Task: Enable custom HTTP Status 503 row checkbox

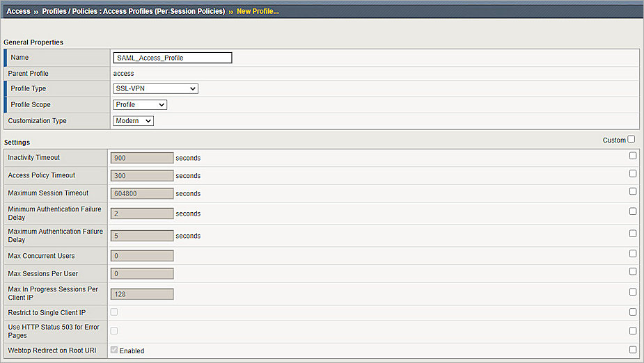Action: click(x=633, y=330)
